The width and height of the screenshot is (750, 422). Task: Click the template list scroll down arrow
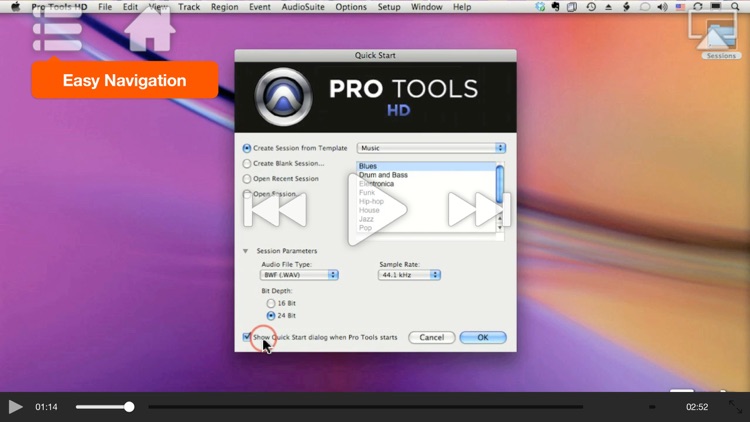coord(500,228)
